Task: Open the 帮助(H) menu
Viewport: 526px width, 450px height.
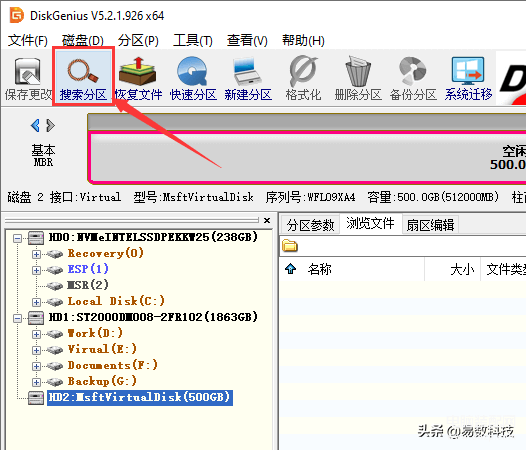Action: pyautogui.click(x=303, y=41)
